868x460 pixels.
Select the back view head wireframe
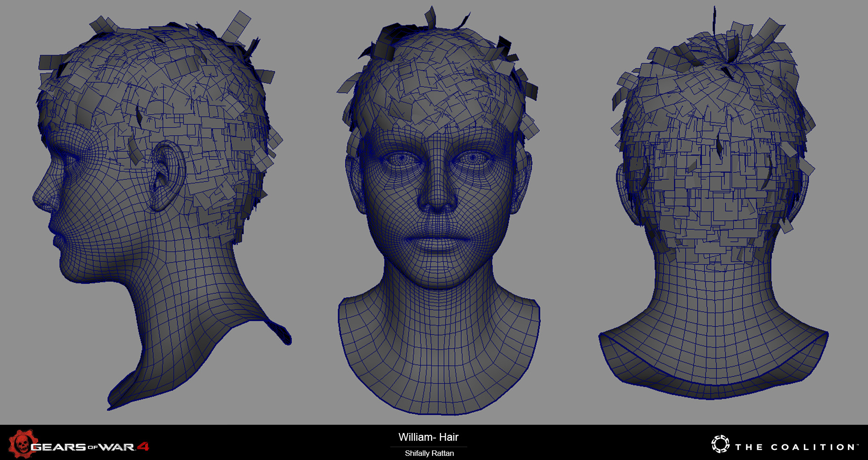[x=713, y=204]
